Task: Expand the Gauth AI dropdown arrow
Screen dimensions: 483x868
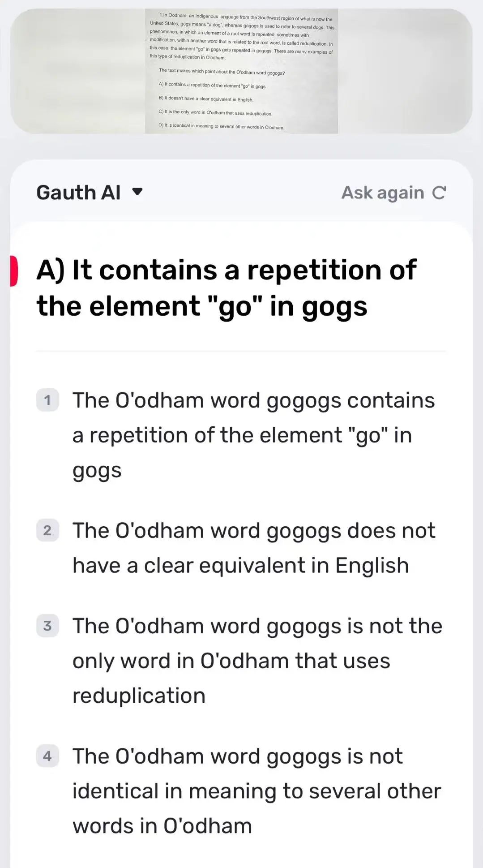Action: (x=137, y=192)
